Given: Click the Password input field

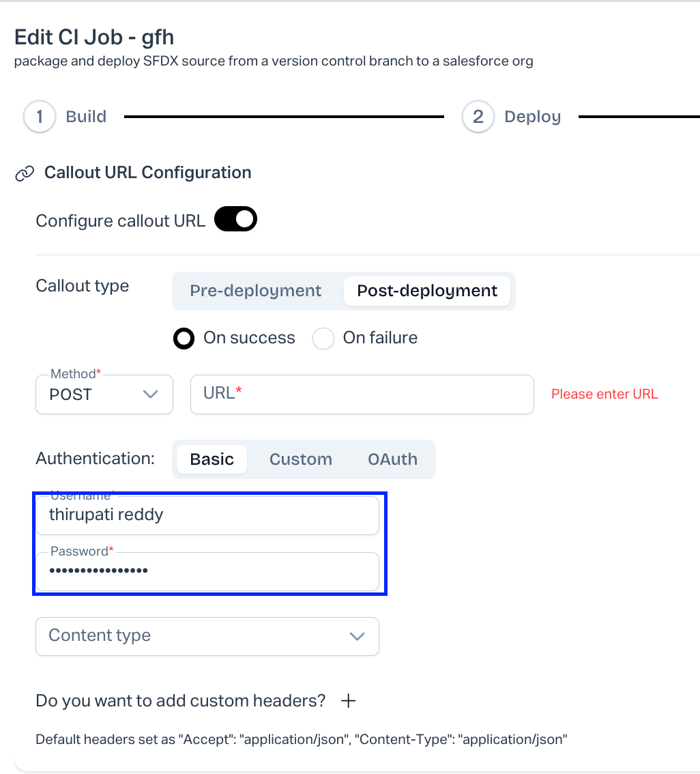Looking at the screenshot, I should (207, 571).
